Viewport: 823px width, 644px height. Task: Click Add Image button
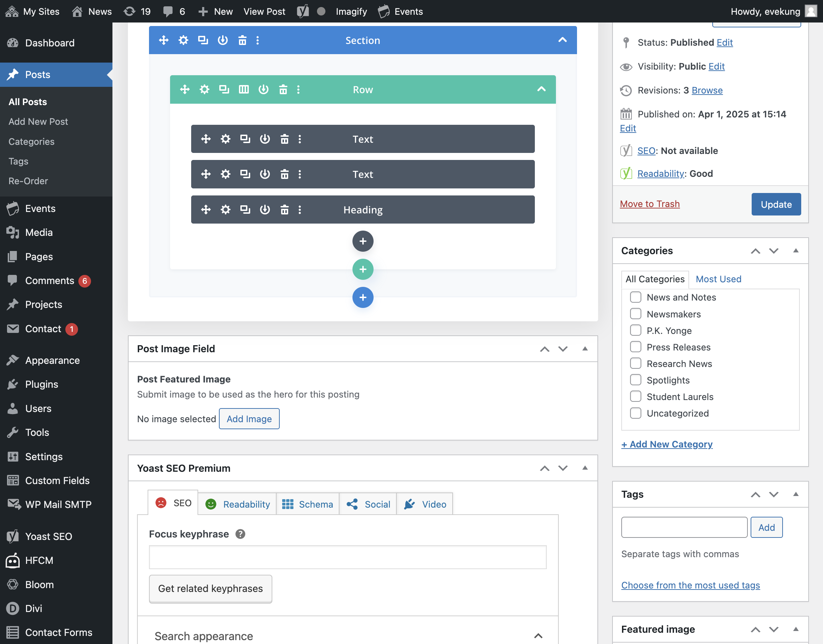[x=249, y=419]
